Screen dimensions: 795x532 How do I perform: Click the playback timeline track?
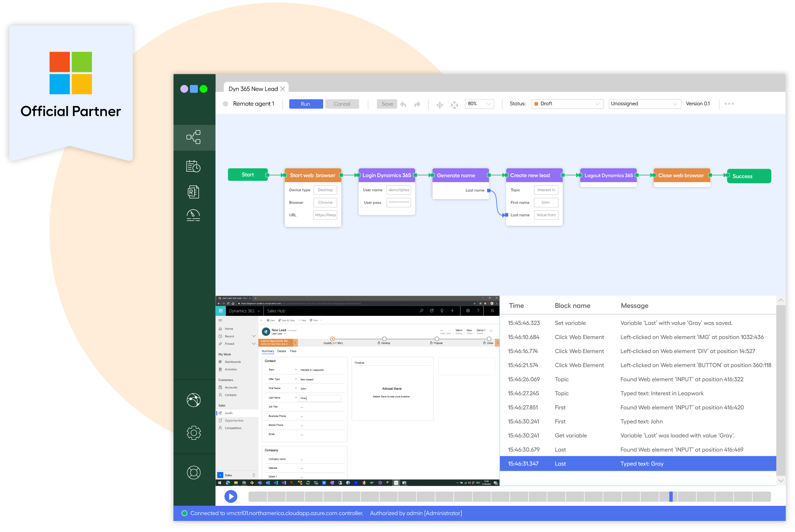pyautogui.click(x=509, y=497)
